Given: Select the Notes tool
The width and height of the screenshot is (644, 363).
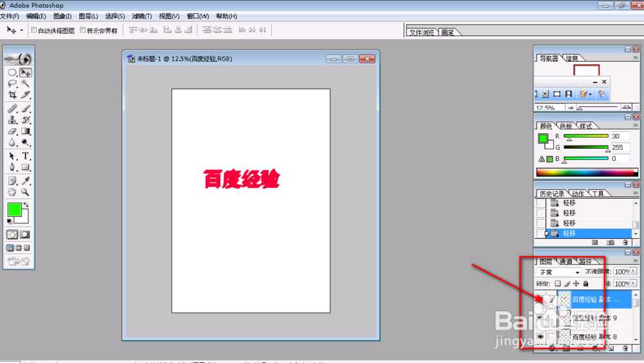Looking at the screenshot, I should pos(12,181).
